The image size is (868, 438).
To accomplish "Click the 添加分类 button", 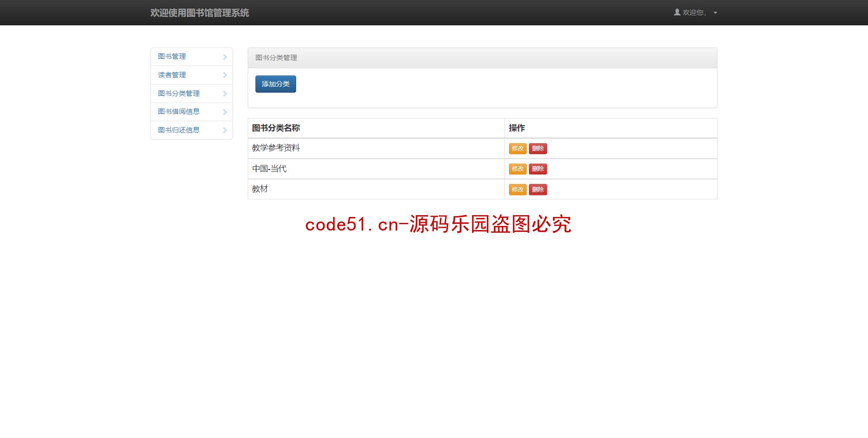I will tap(276, 84).
